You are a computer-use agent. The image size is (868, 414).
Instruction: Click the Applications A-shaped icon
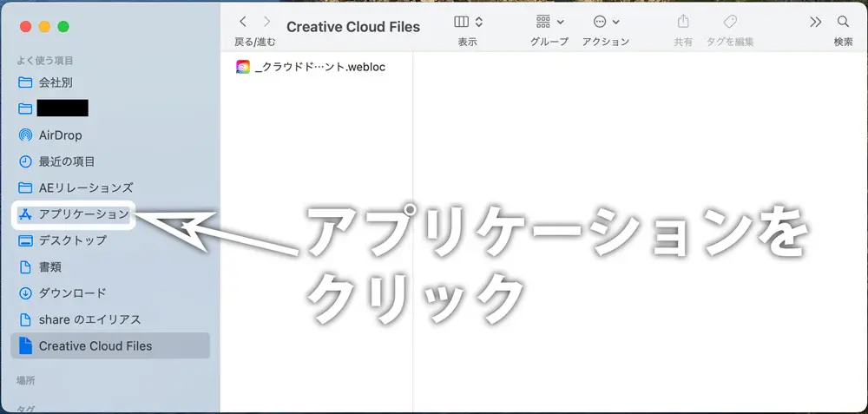(25, 214)
